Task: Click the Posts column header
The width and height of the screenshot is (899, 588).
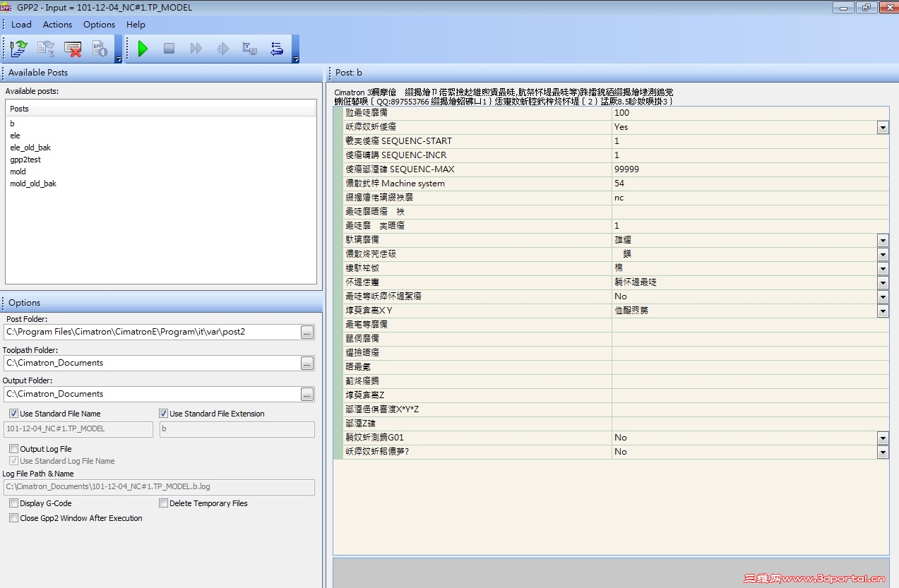Action: pos(161,109)
